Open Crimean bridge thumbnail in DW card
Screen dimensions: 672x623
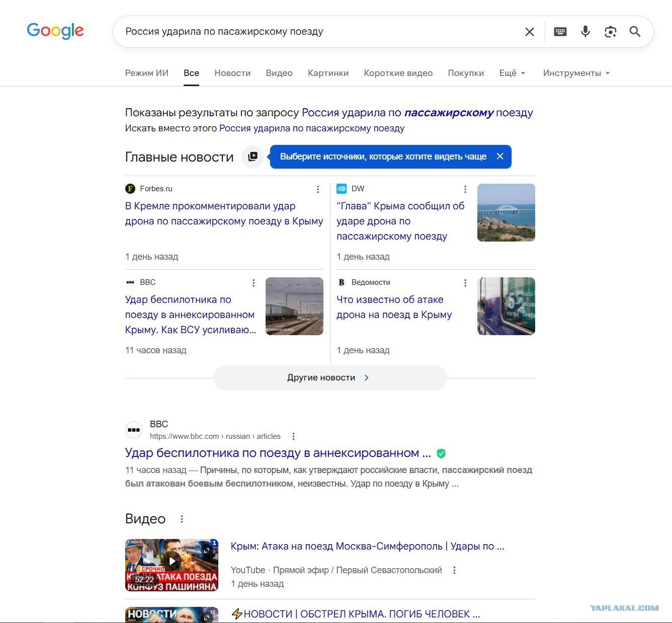point(506,212)
